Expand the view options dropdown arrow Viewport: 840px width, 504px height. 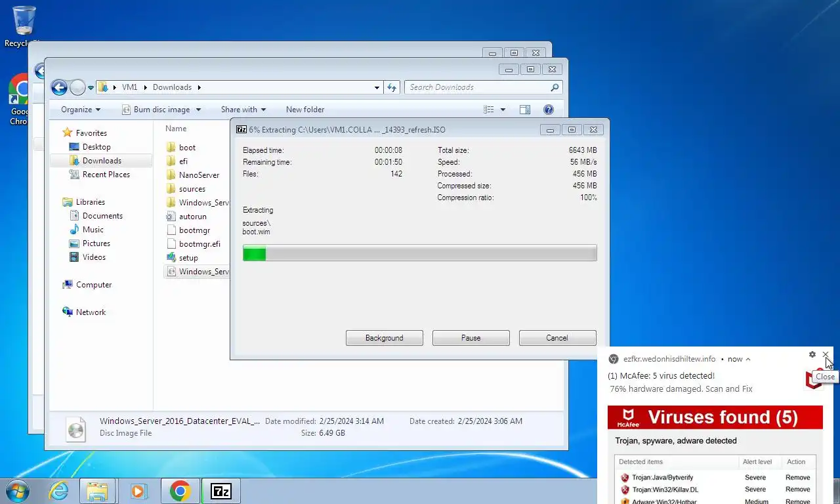click(x=503, y=110)
